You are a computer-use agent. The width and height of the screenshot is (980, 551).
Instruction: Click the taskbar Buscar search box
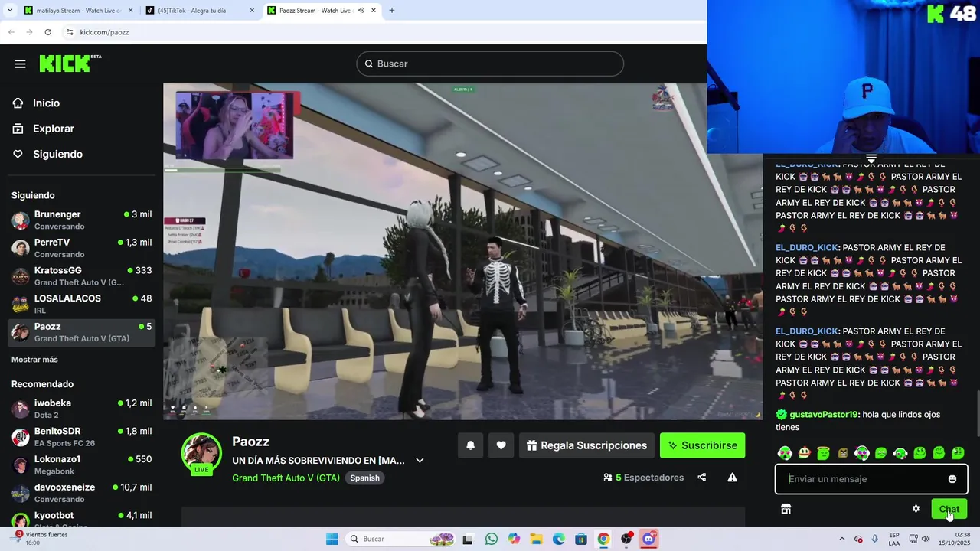tap(400, 539)
